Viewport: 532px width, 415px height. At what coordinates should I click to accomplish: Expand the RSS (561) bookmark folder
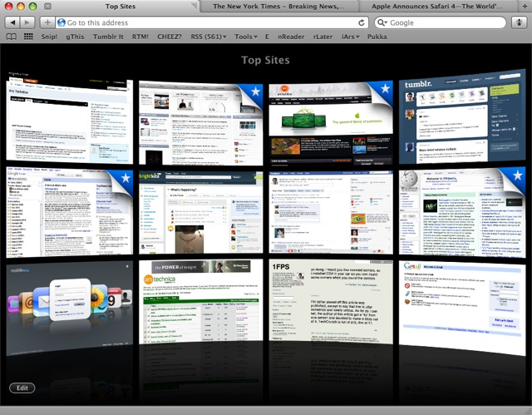coord(209,37)
